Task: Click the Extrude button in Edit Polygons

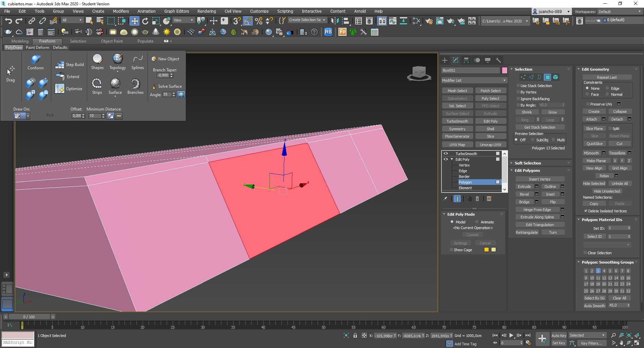Action: tap(524, 187)
